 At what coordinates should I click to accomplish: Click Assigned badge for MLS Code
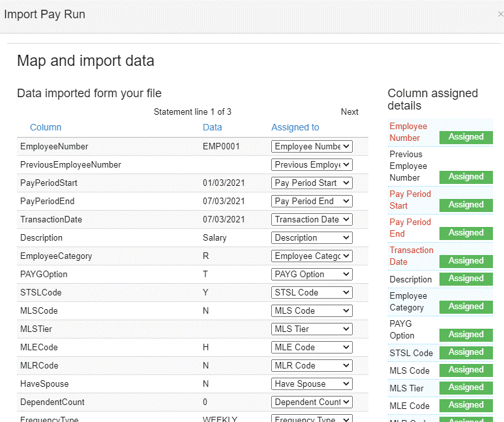pos(466,370)
